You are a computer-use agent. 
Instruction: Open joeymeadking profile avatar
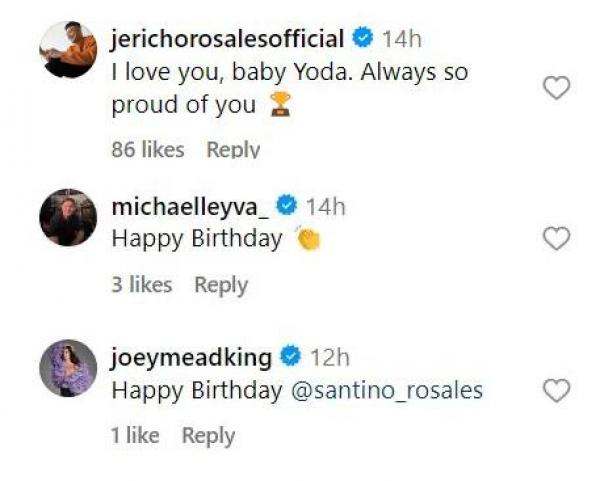[68, 367]
